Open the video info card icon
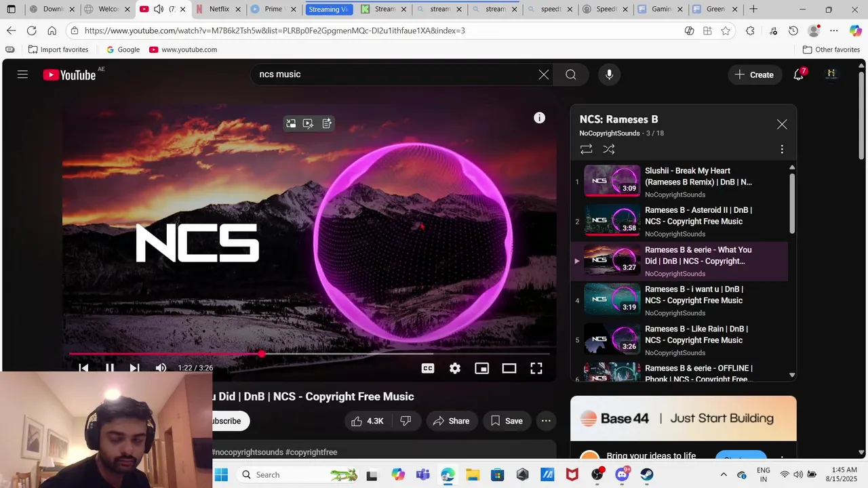The image size is (868, 488). 539,118
